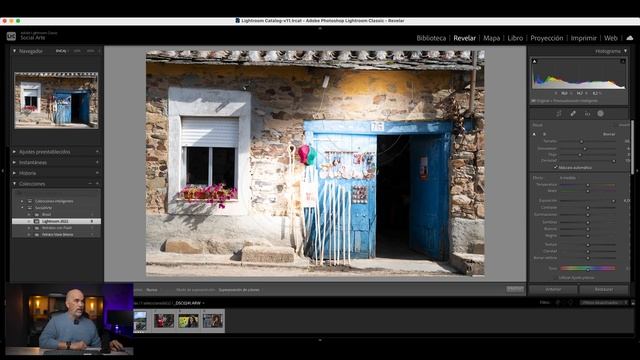This screenshot has width=640, height=360.
Task: Tick the Utilizar ajuste preciso checkbox
Action: coord(556,278)
